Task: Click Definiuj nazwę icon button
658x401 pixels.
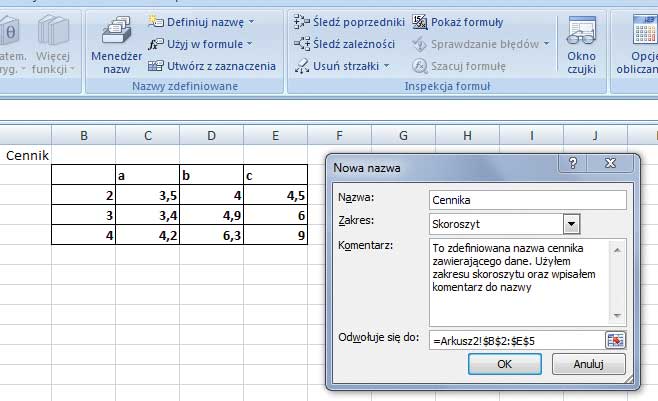Action: point(157,21)
